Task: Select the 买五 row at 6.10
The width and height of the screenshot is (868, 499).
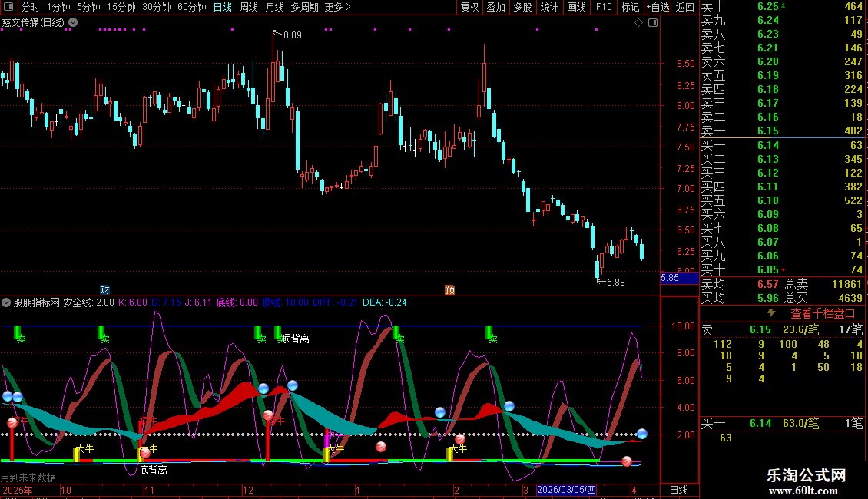Action: coord(782,200)
